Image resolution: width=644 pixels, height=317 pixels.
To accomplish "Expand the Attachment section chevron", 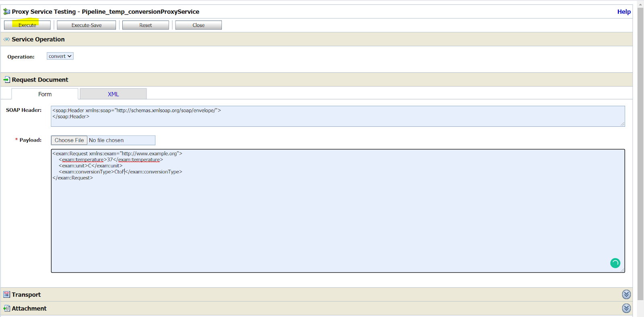I will click(626, 308).
